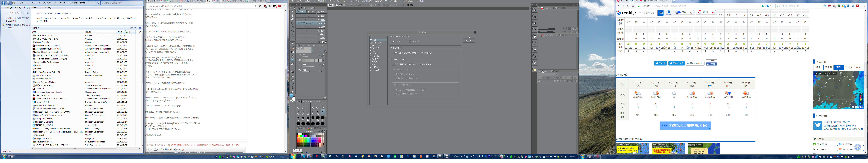
Task: Select the Hand move tool in Clip Studio
Action: pyautogui.click(x=292, y=16)
